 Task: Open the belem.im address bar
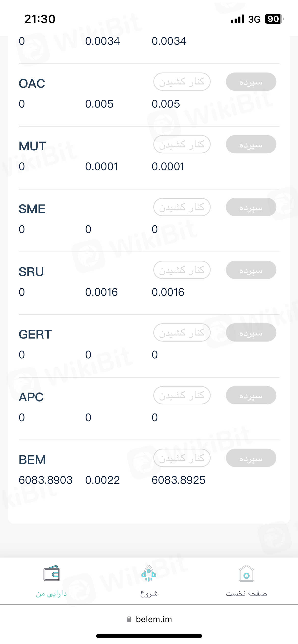[154, 619]
